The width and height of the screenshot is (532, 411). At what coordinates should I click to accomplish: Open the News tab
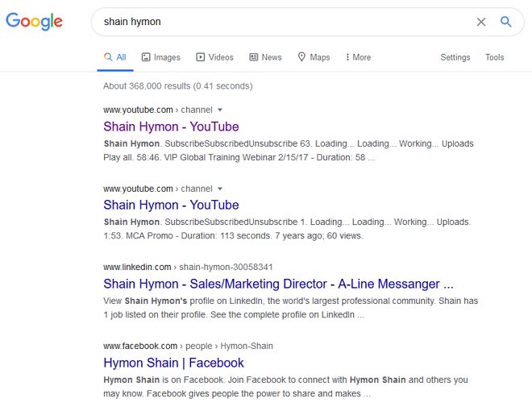(x=265, y=57)
